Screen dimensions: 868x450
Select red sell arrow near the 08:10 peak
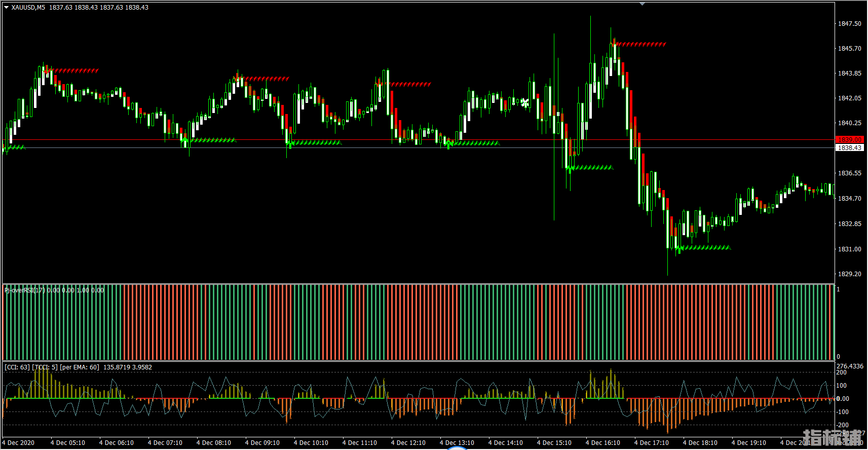click(238, 78)
